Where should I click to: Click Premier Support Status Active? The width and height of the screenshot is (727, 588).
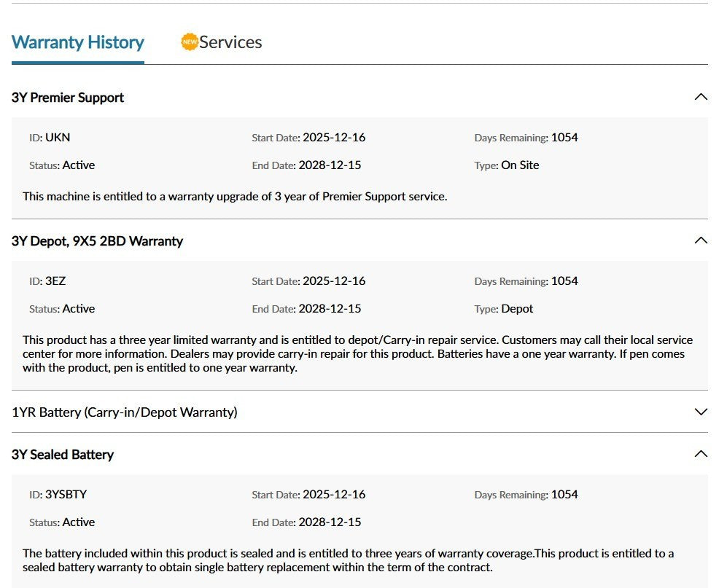click(78, 165)
